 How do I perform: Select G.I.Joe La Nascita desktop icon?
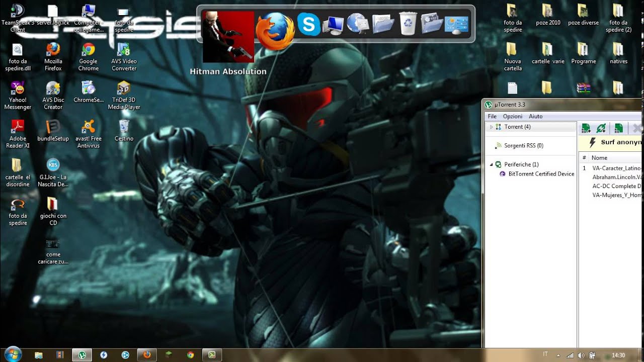(53, 173)
